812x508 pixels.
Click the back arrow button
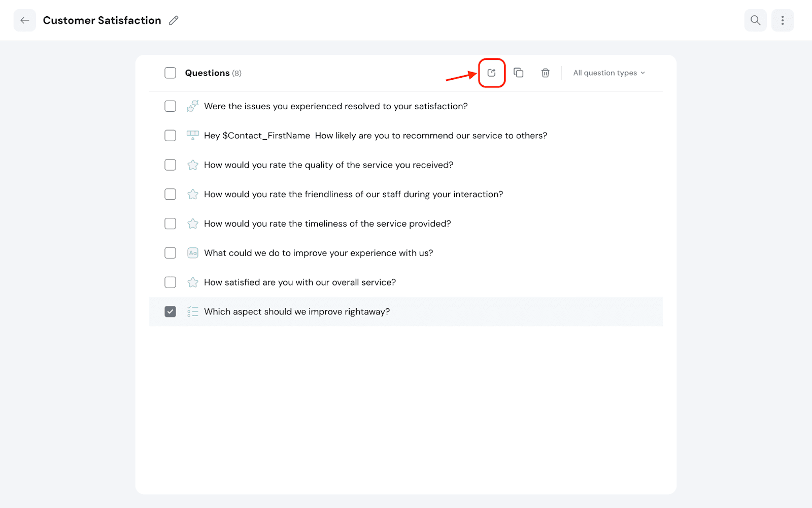pos(24,20)
